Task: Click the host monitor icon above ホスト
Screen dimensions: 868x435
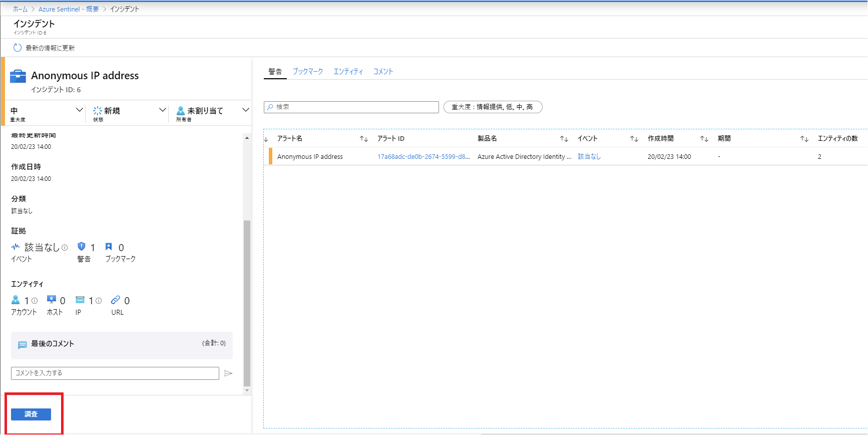Action: click(x=52, y=299)
